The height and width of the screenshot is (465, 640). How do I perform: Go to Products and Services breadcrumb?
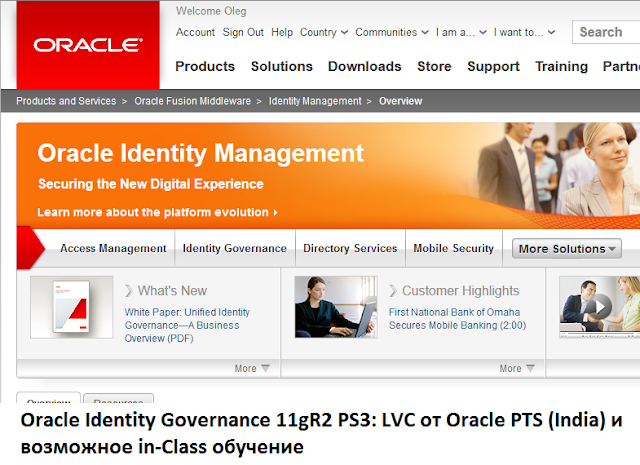click(66, 101)
